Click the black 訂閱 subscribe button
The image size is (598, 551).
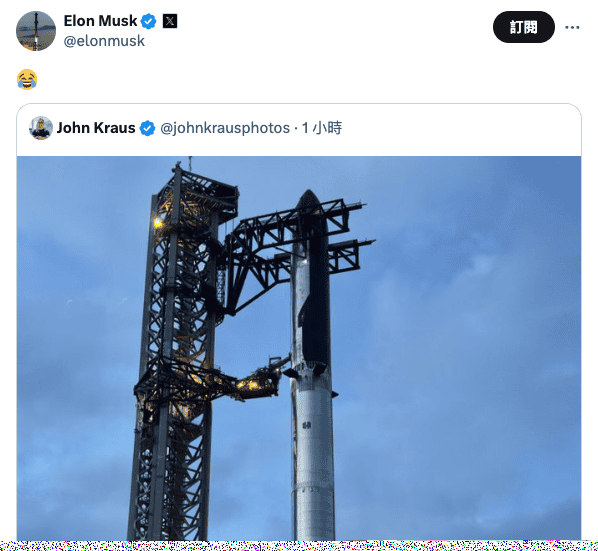click(524, 27)
